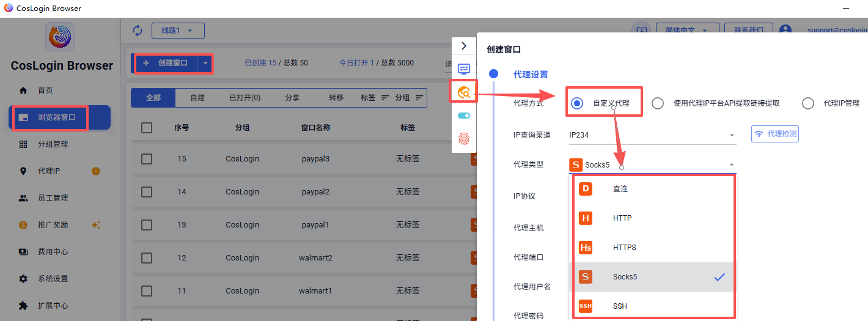Open the fingerprint settings icon

(464, 139)
